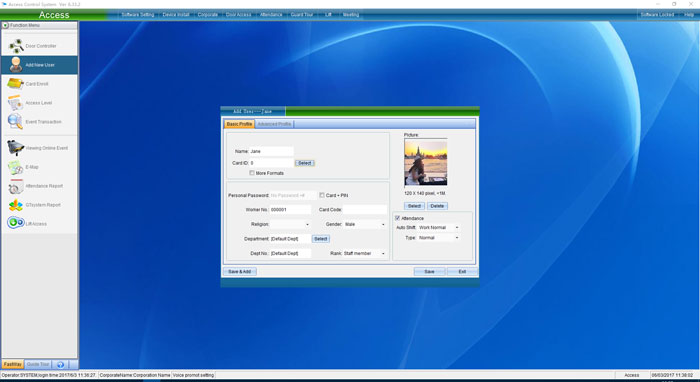Click the Worker No. field
This screenshot has height=382, width=700.
[x=290, y=209]
